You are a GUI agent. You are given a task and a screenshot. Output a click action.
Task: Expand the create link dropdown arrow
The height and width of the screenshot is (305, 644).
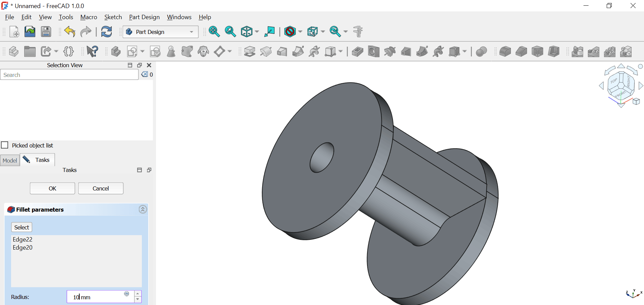click(56, 51)
